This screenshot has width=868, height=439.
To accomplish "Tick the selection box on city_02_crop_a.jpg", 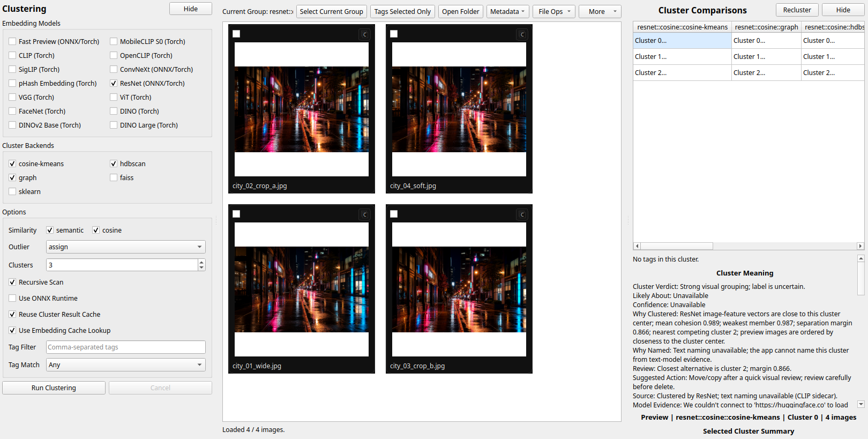I will click(236, 34).
